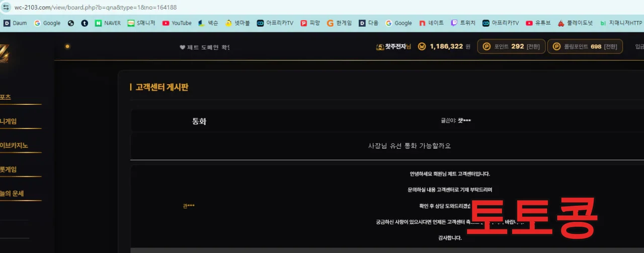Open the 다음 bookmark
Image resolution: width=644 pixels, height=253 pixels.
coord(368,23)
